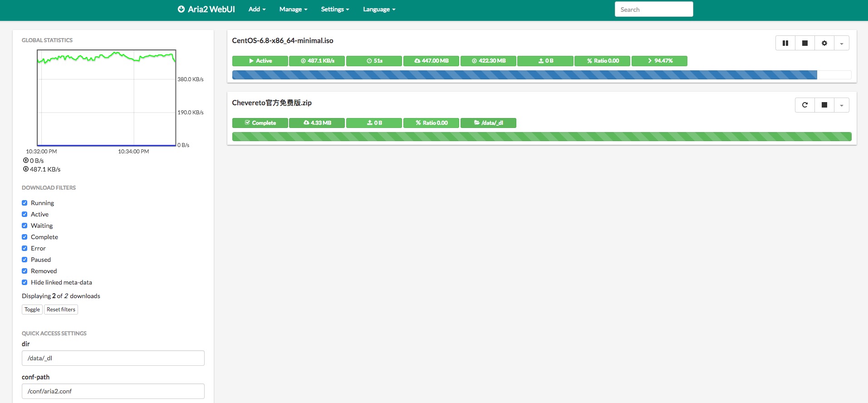Click the Active status badge on CentOS

(260, 61)
